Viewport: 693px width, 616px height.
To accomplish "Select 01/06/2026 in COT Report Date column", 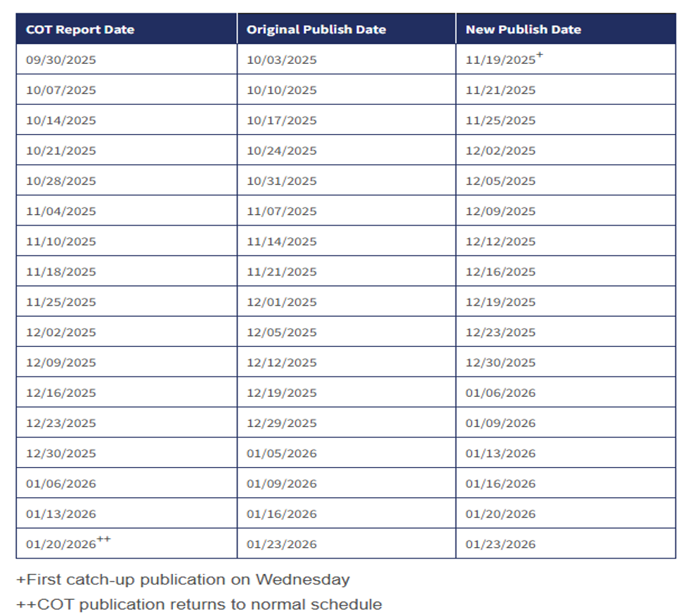I will 61,483.
